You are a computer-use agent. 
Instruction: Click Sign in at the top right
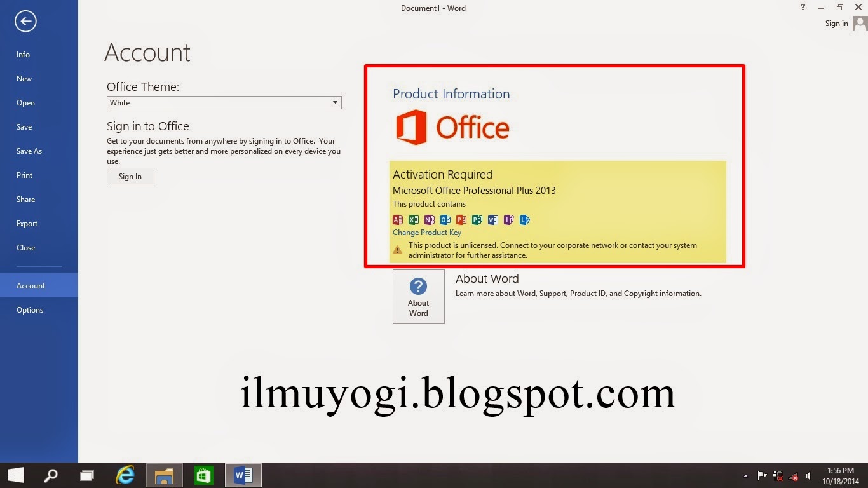tap(836, 24)
